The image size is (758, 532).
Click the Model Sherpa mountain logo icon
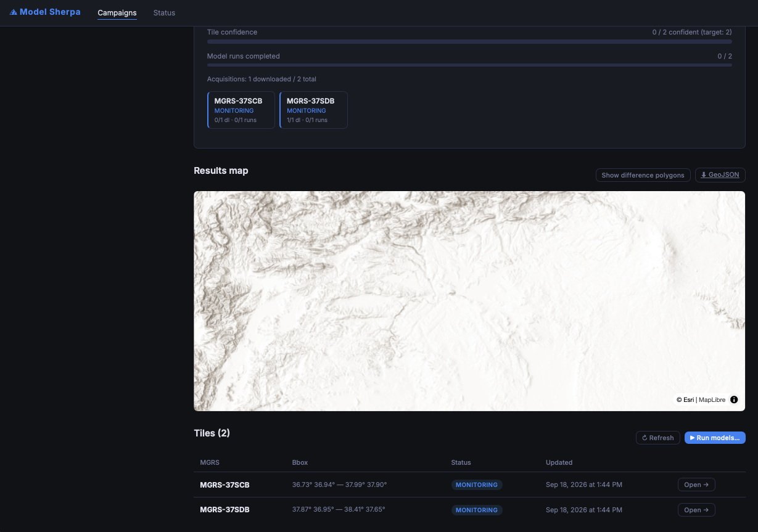(x=14, y=12)
